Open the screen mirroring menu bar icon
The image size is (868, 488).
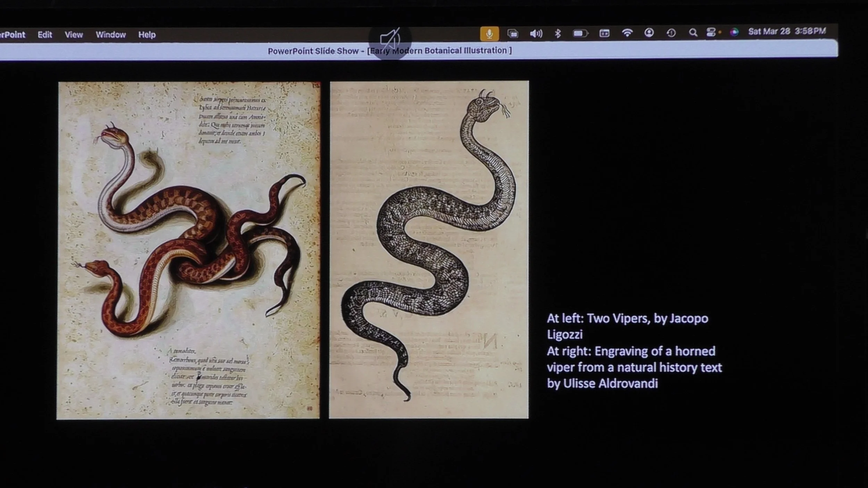coord(513,34)
